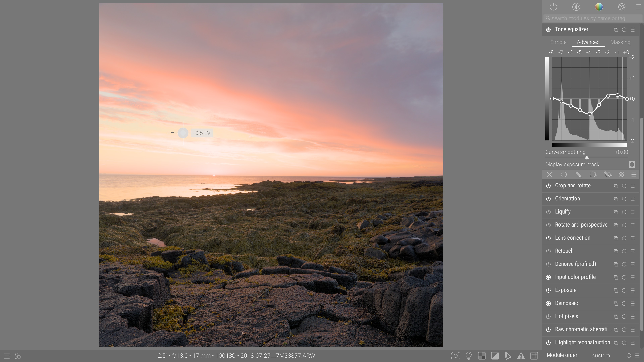Turn blending mask off (X icon)
The width and height of the screenshot is (644, 362).
(x=549, y=174)
